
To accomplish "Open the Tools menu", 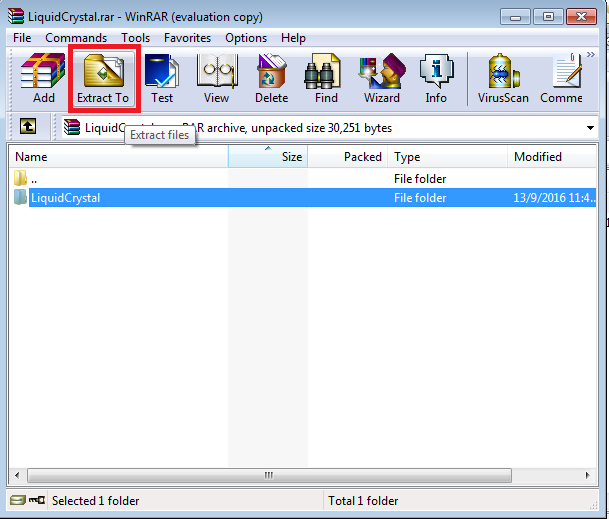I will [136, 38].
